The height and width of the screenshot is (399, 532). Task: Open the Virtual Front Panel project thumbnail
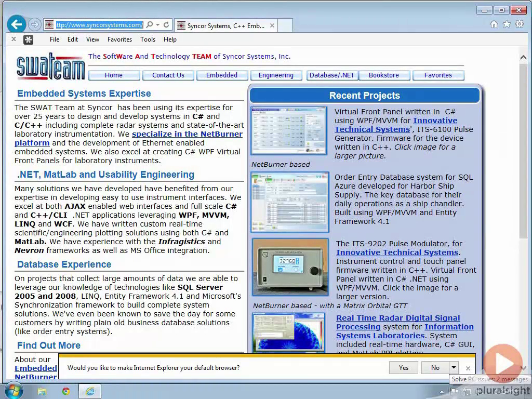pyautogui.click(x=289, y=130)
